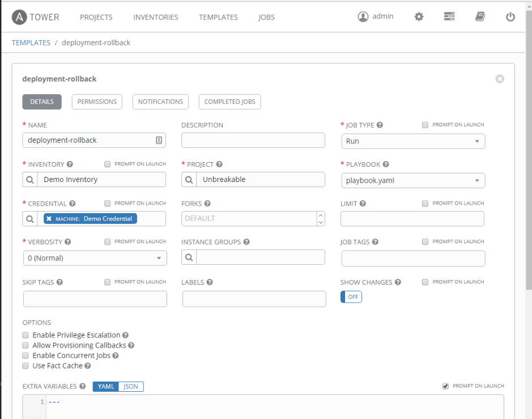
Task: Click the logout power icon
Action: [510, 16]
